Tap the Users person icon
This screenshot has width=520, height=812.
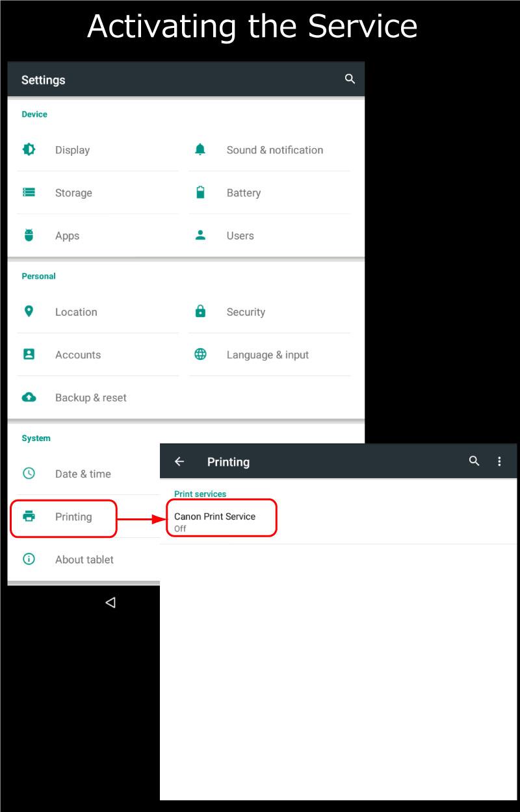200,235
